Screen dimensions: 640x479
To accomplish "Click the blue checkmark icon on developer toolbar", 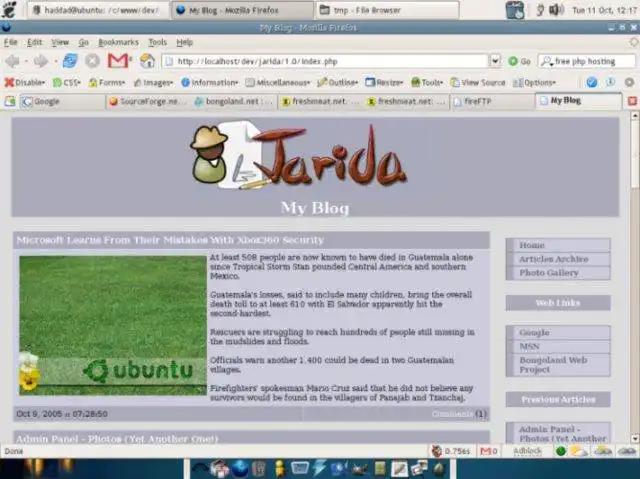I will pos(592,82).
